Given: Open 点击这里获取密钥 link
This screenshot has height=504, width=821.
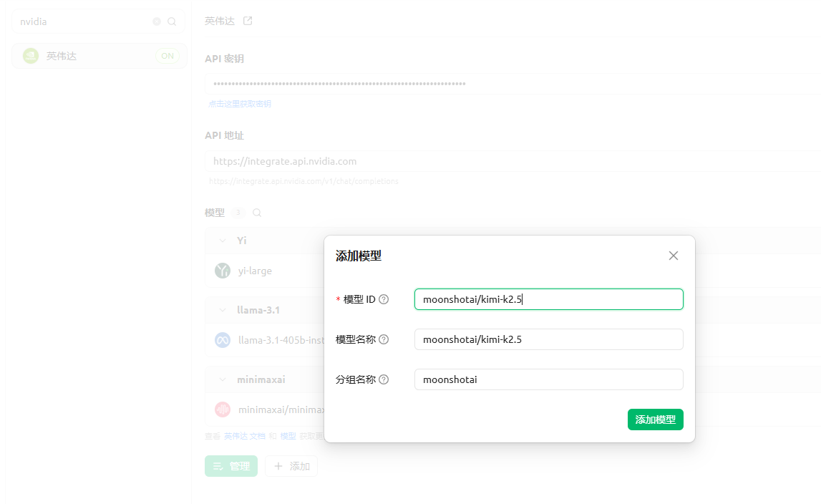Looking at the screenshot, I should (239, 104).
